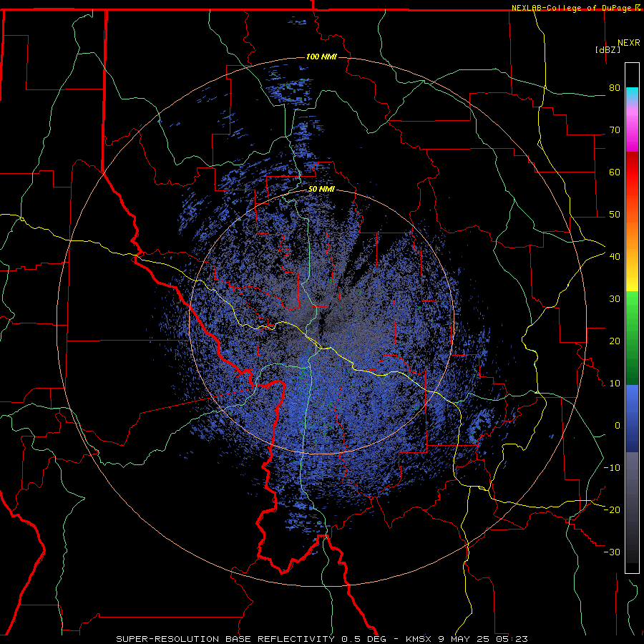Viewport: 644px width, 644px height.
Task: Click the 80 value on the dBZ scale
Action: click(615, 87)
